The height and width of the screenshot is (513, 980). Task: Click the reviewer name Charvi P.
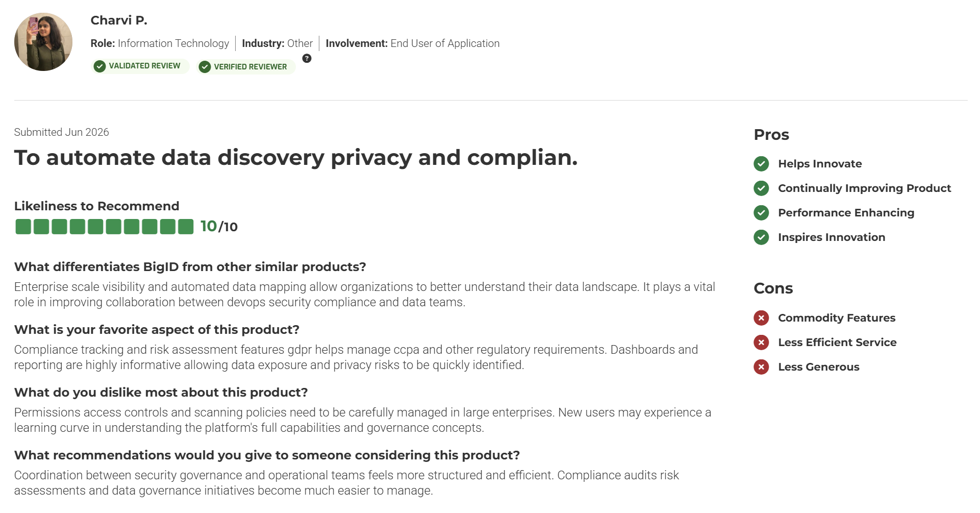click(119, 20)
